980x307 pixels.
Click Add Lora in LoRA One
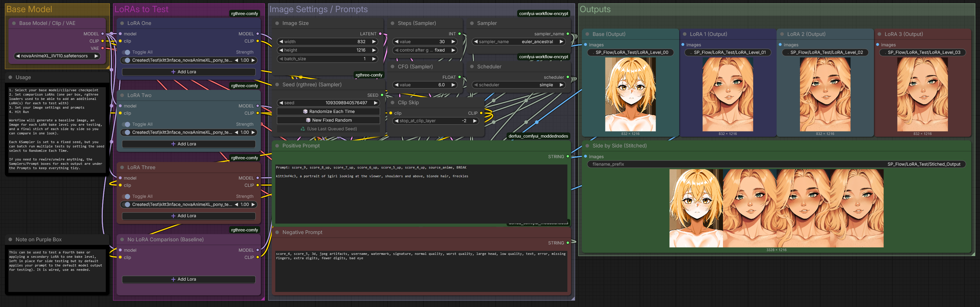[189, 72]
